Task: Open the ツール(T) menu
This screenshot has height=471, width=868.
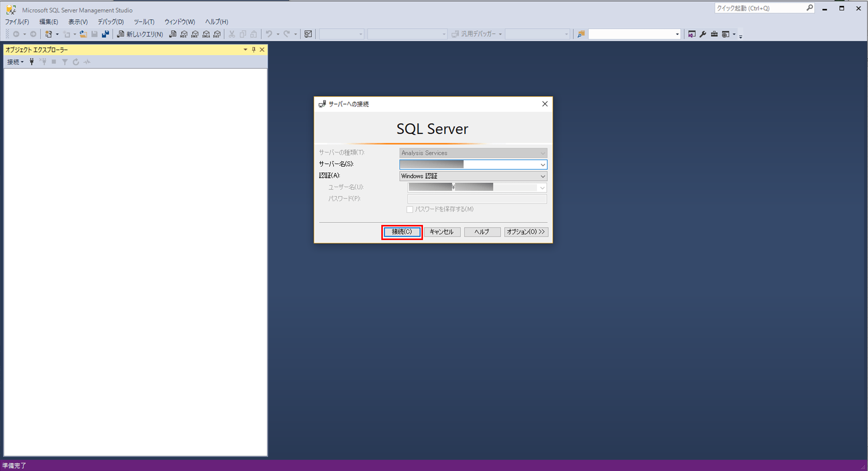Action: (144, 22)
